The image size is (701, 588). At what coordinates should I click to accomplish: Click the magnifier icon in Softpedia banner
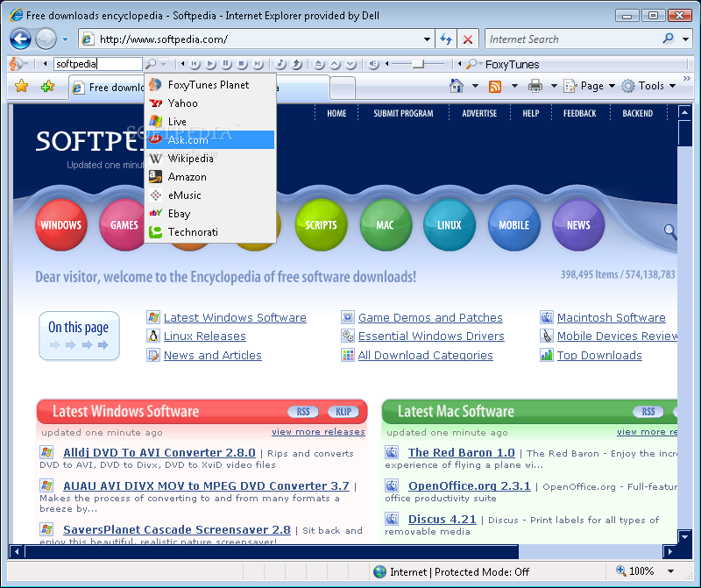pyautogui.click(x=669, y=231)
